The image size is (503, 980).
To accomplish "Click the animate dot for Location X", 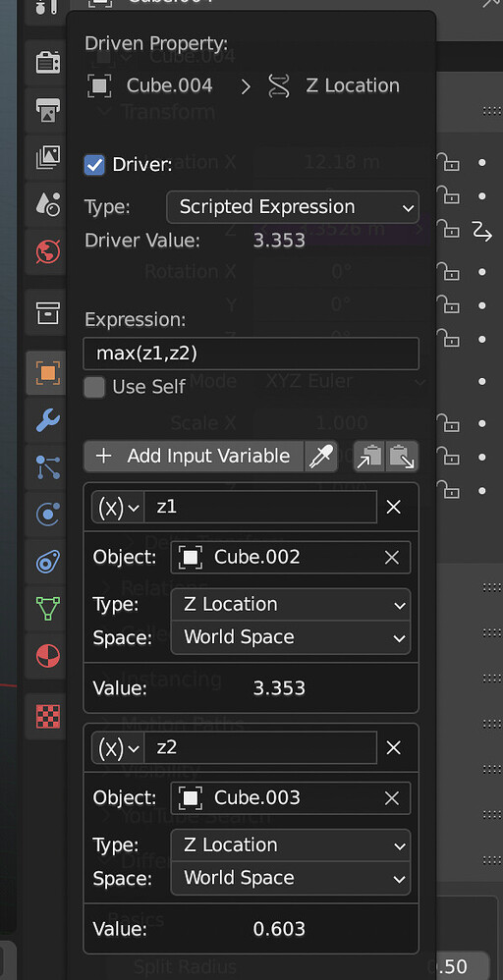I will coord(481,162).
